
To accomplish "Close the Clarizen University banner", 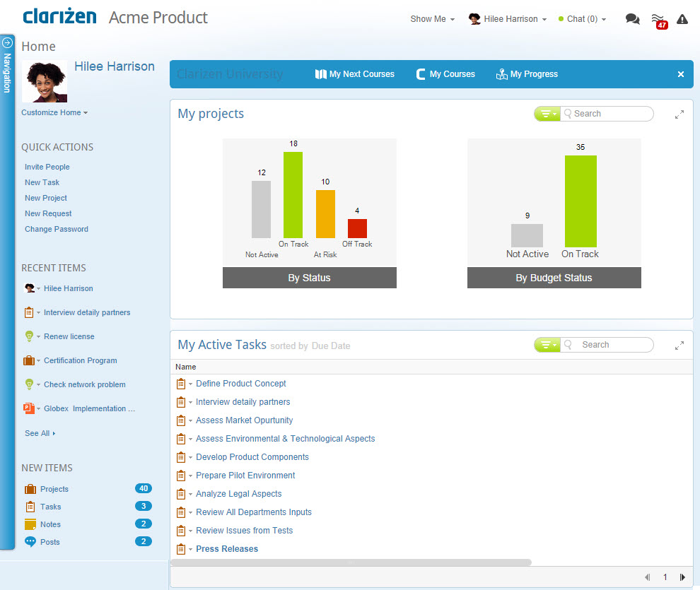I will coord(681,74).
